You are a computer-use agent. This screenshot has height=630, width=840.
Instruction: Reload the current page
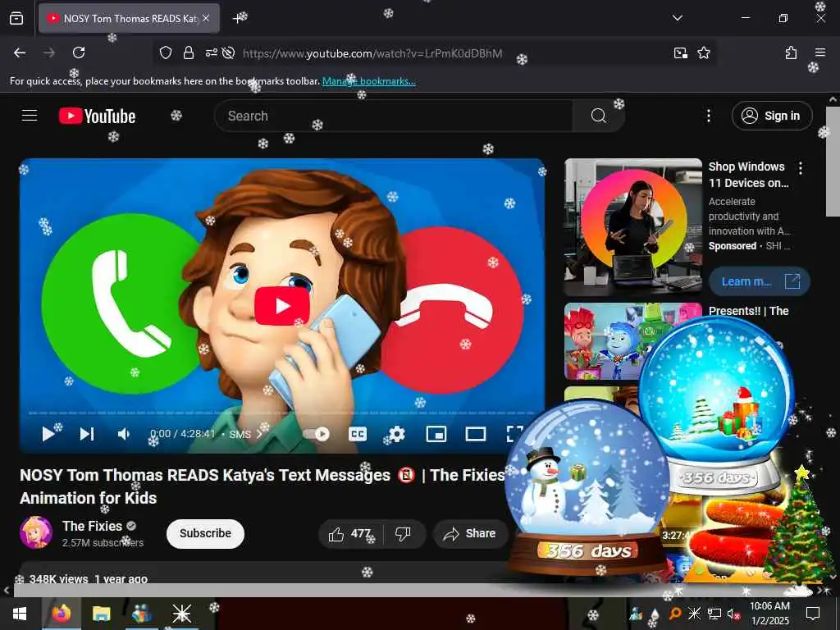pos(79,52)
